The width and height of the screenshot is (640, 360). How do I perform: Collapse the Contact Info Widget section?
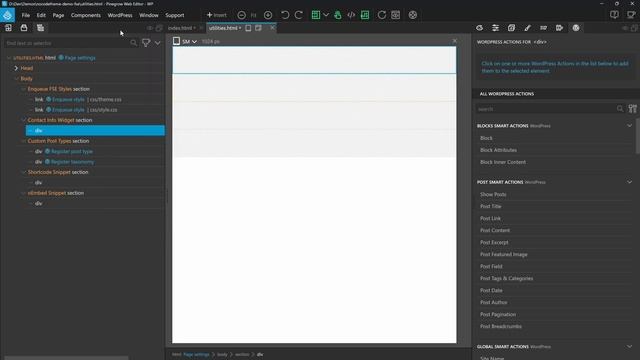point(23,120)
